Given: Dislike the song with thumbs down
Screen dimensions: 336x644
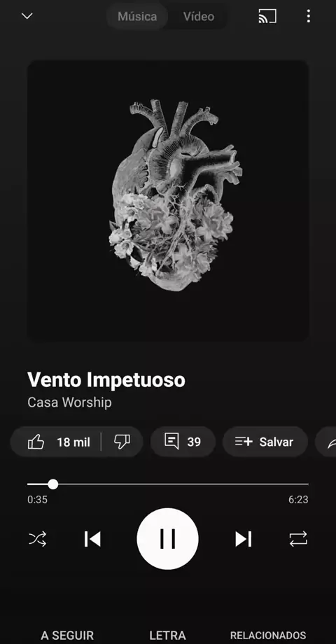Looking at the screenshot, I should tap(122, 442).
